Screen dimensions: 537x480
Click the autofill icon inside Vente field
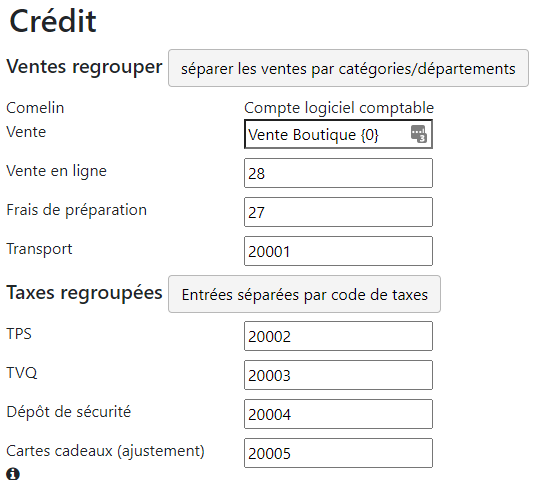pyautogui.click(x=419, y=134)
